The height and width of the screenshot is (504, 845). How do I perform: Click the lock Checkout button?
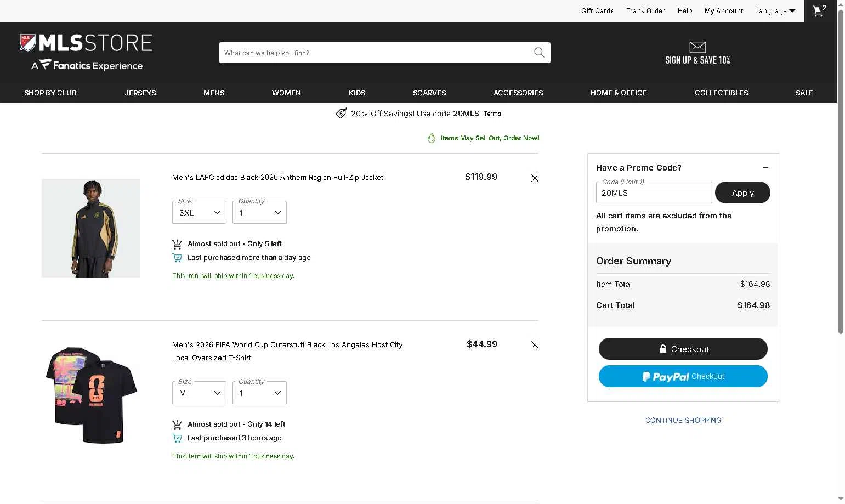(683, 349)
